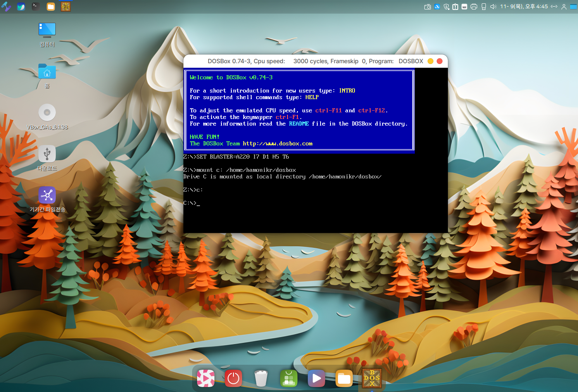Open the trash can in the dock
This screenshot has width=578, height=392.
(261, 378)
